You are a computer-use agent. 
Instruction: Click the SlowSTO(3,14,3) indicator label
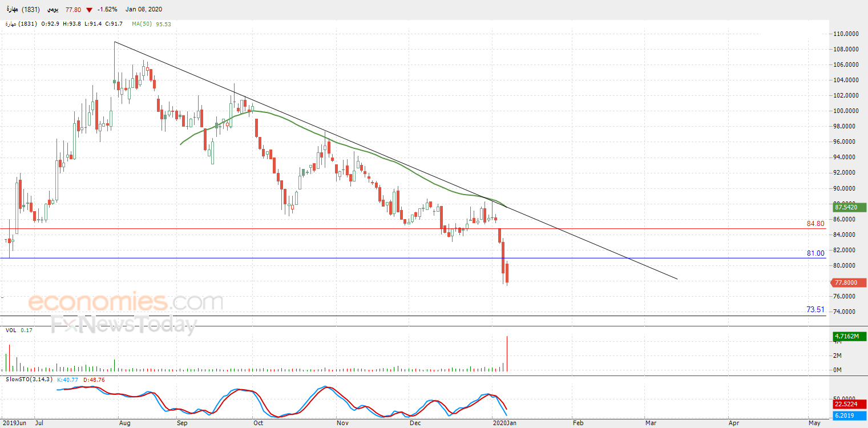coord(28,379)
